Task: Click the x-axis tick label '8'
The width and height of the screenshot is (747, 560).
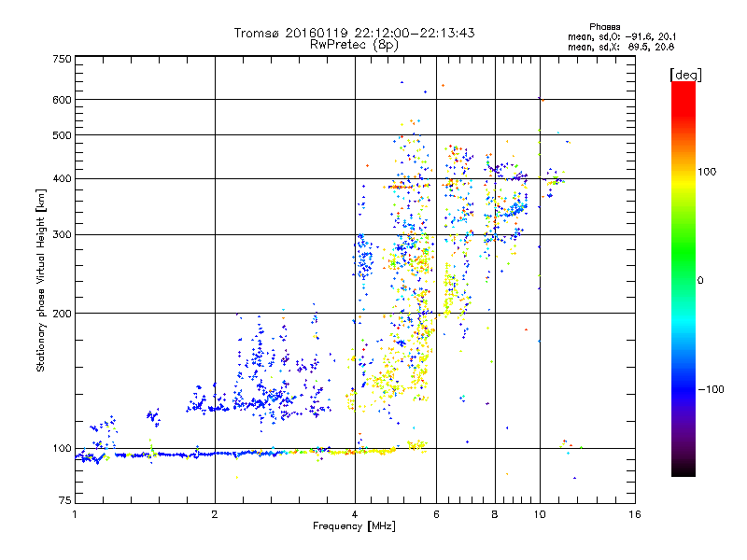Action: point(495,514)
